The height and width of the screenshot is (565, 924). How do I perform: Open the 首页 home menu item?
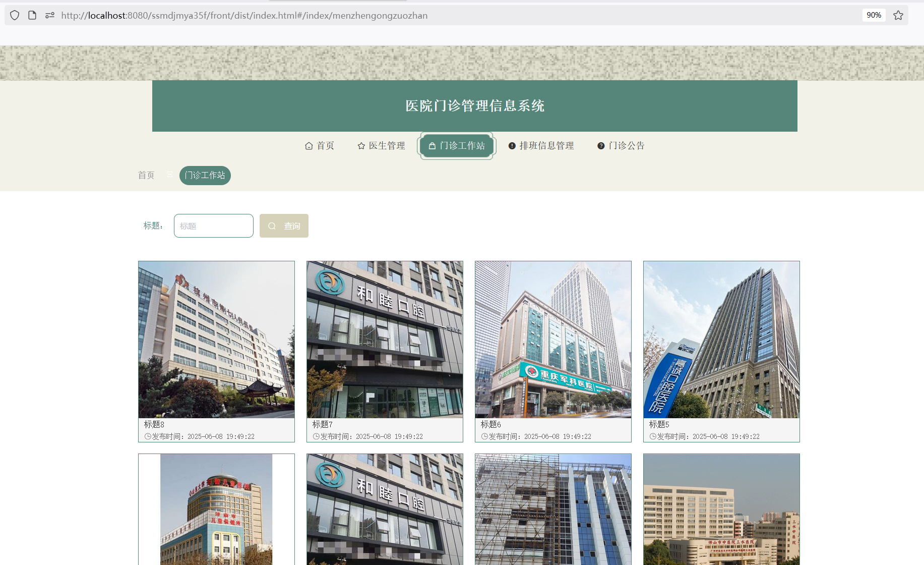click(320, 146)
